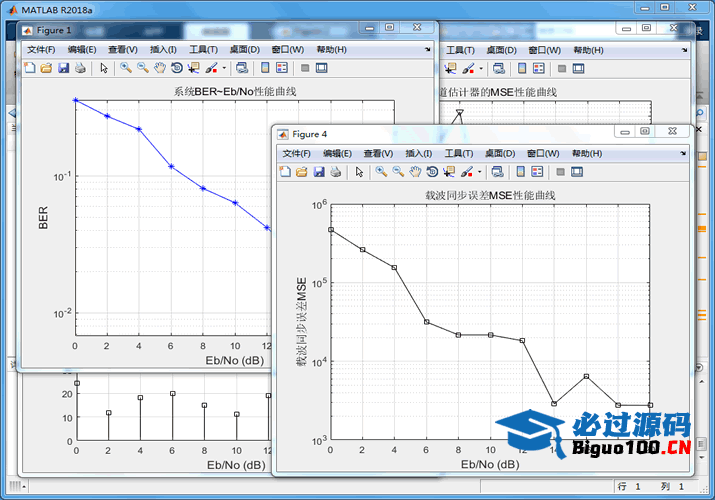The height and width of the screenshot is (500, 715).
Task: Select Edit Plot arrow tool in Figure 1
Action: [104, 68]
